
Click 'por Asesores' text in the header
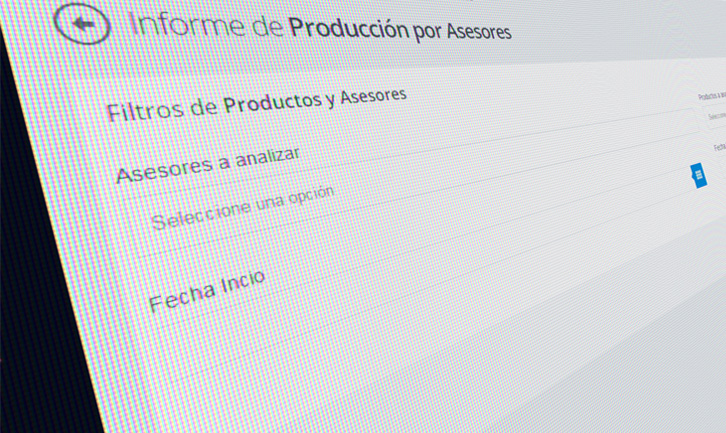click(x=462, y=32)
